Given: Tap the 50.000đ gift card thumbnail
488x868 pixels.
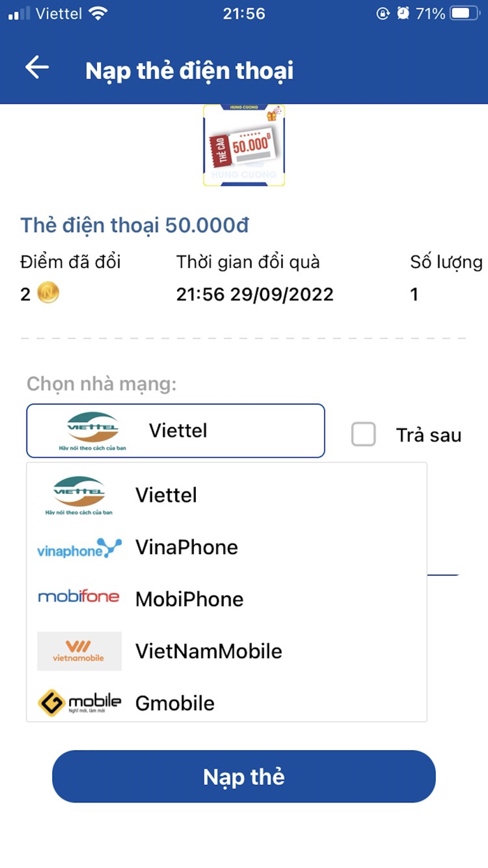Looking at the screenshot, I should tap(243, 144).
